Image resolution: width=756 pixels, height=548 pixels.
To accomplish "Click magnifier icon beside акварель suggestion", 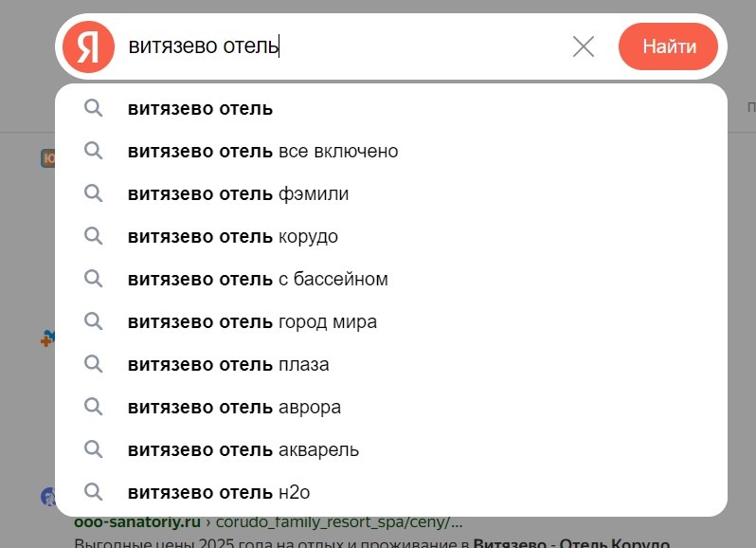I will (93, 449).
